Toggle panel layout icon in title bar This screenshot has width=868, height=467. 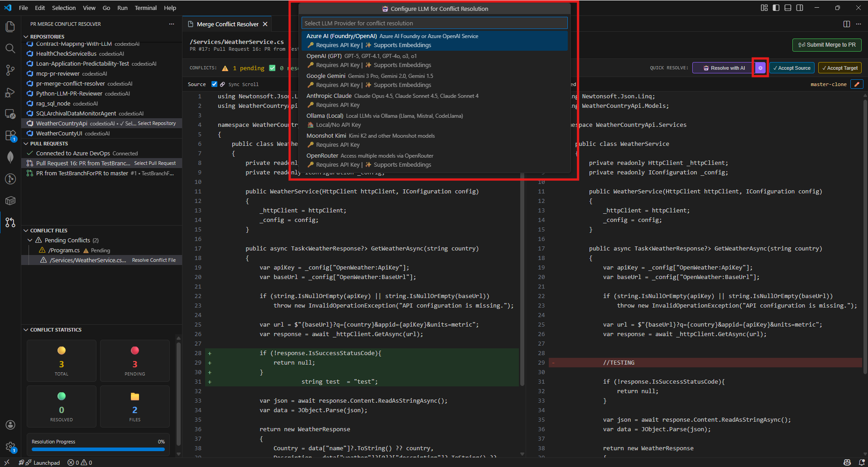[x=788, y=8]
